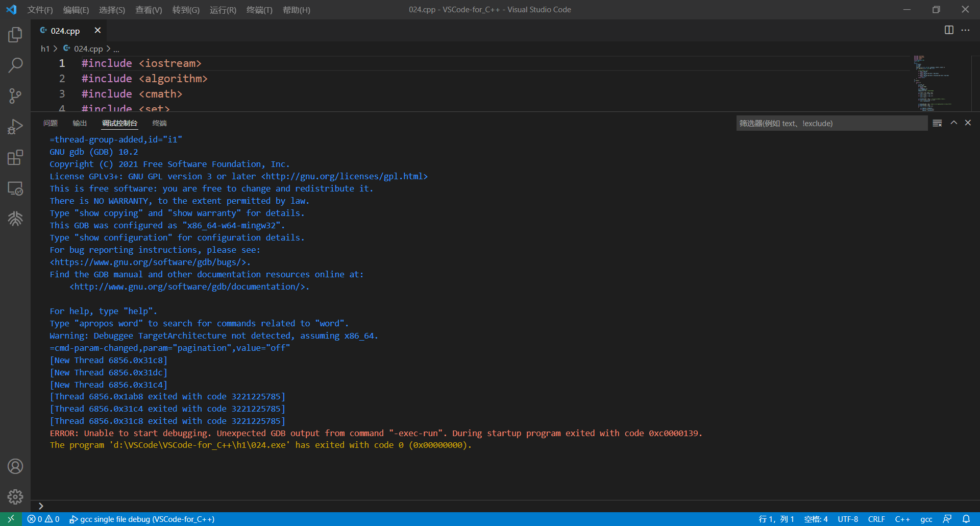Open the Manage gear icon

pos(15,497)
